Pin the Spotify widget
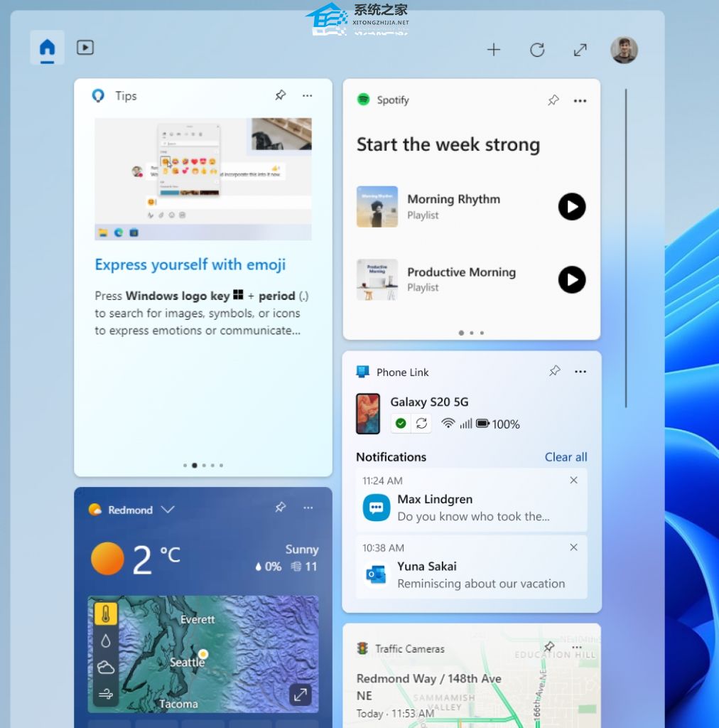The image size is (719, 728). [x=553, y=100]
